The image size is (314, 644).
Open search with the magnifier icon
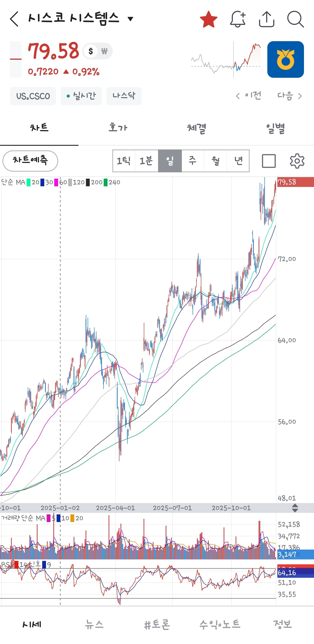tap(295, 19)
